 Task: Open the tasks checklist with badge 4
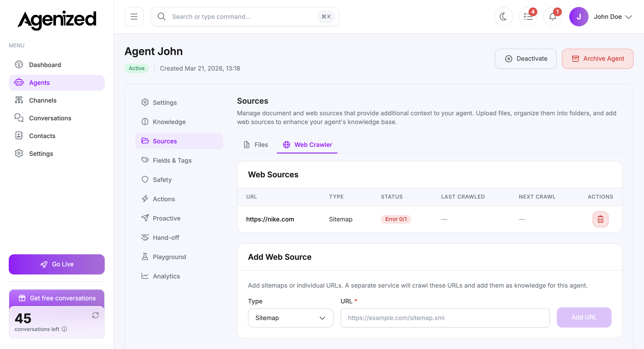pyautogui.click(x=528, y=16)
